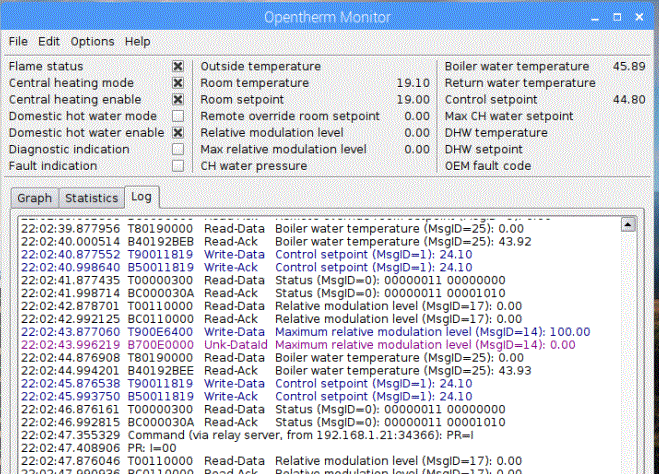Click the Remote override room setpoint value
This screenshot has width=659, height=474.
pyautogui.click(x=417, y=116)
